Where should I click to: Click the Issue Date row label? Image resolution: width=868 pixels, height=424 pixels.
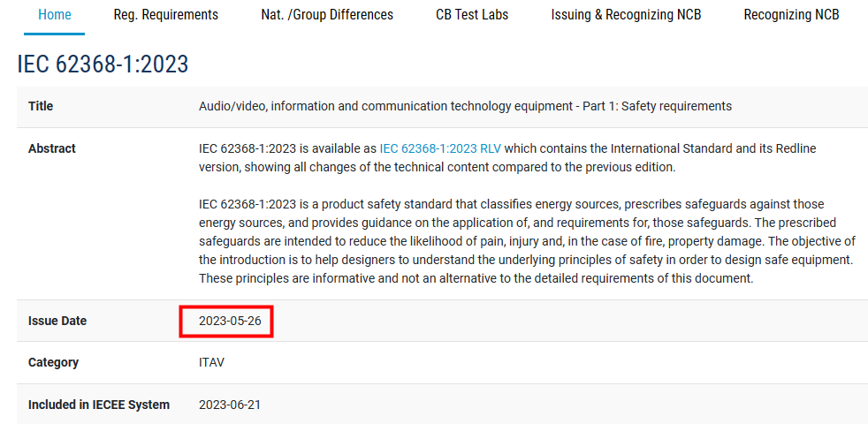coord(57,321)
